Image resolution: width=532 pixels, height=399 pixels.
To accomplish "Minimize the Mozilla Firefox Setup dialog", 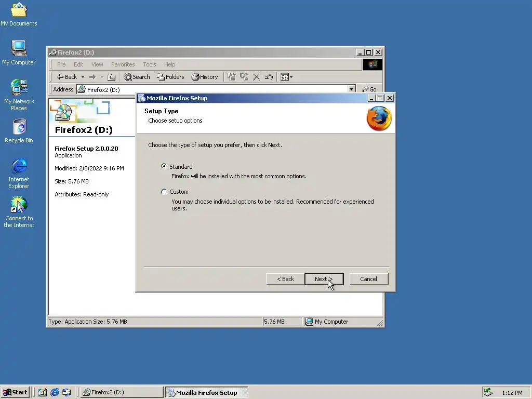I will pyautogui.click(x=371, y=98).
